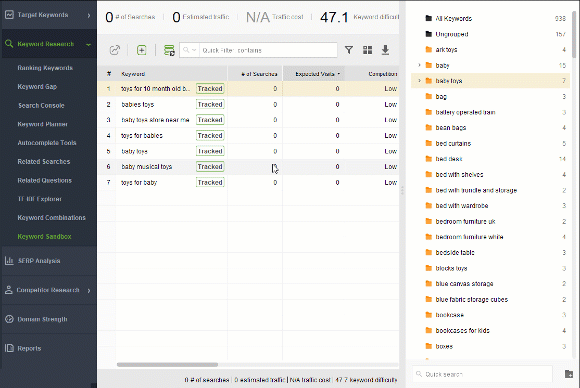Select bed with wardrobe folder
The width and height of the screenshot is (580, 388).
click(490, 206)
